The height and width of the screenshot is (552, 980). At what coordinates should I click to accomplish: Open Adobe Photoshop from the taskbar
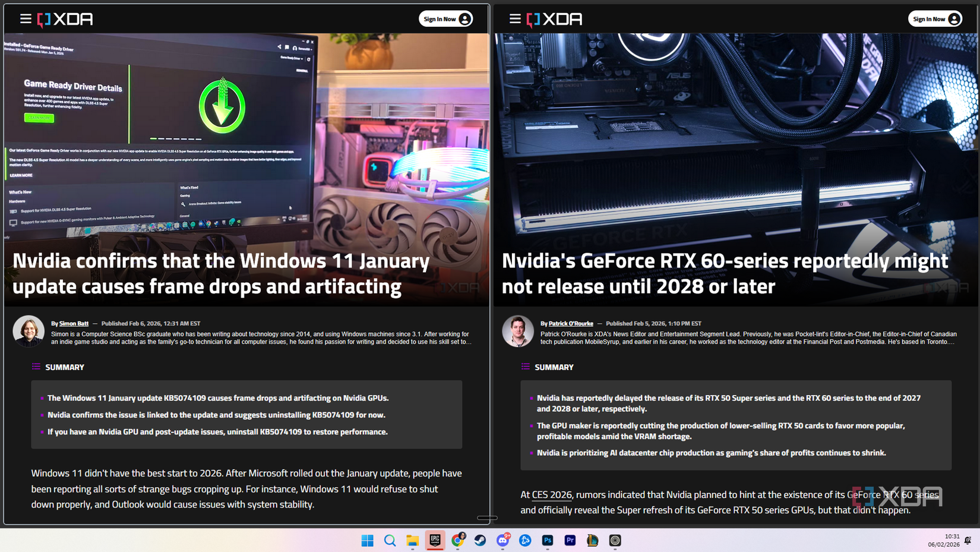pyautogui.click(x=548, y=540)
